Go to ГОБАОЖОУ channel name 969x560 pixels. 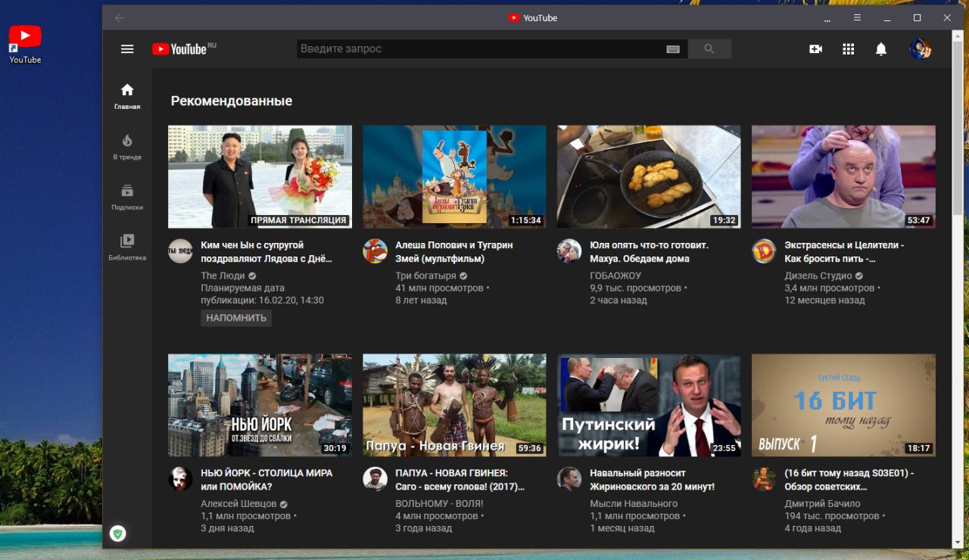click(615, 276)
